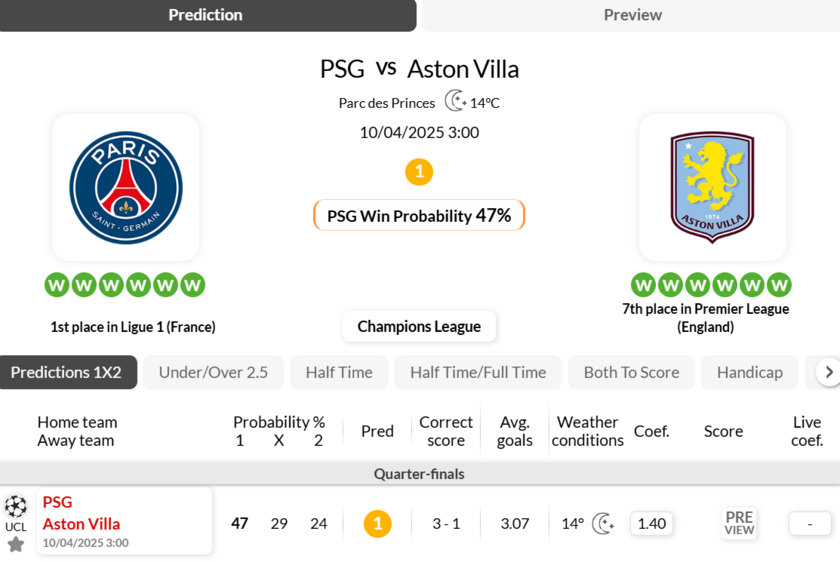Click the UCL Champions League ball icon

16,506
